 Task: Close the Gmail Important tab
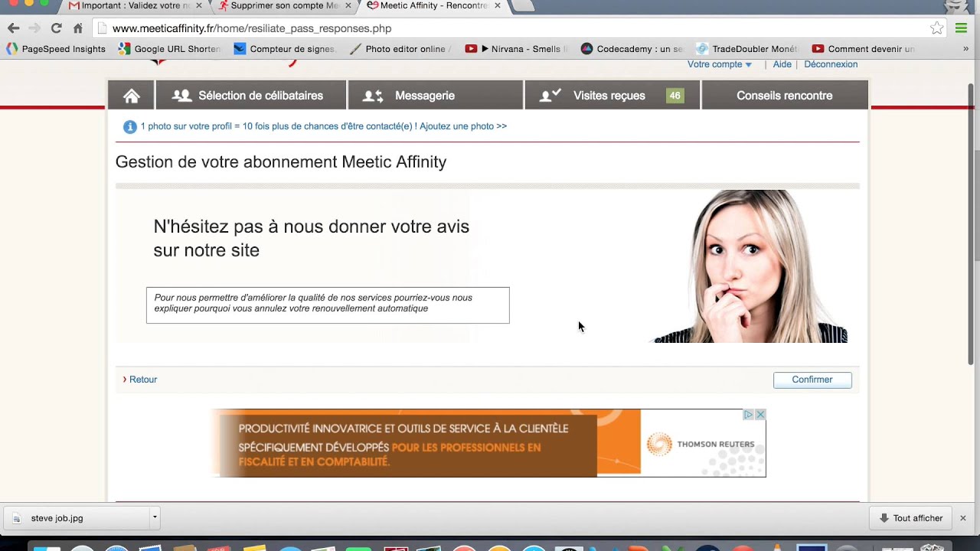pos(199,5)
